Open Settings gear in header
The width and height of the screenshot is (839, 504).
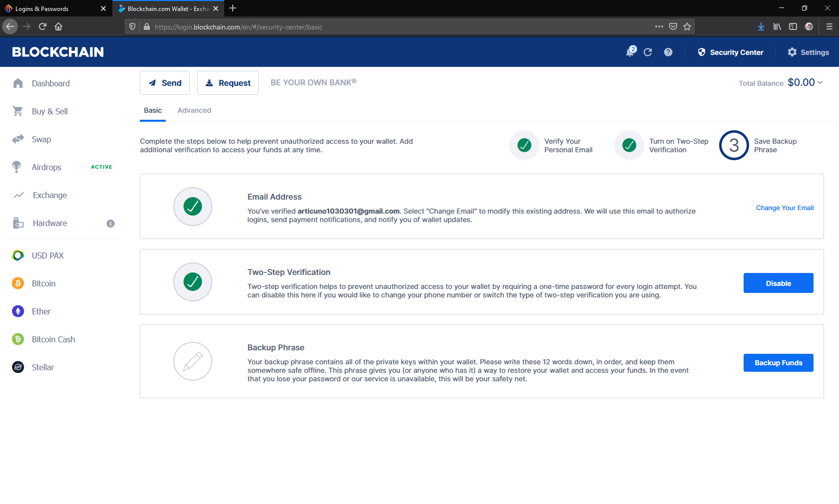808,52
